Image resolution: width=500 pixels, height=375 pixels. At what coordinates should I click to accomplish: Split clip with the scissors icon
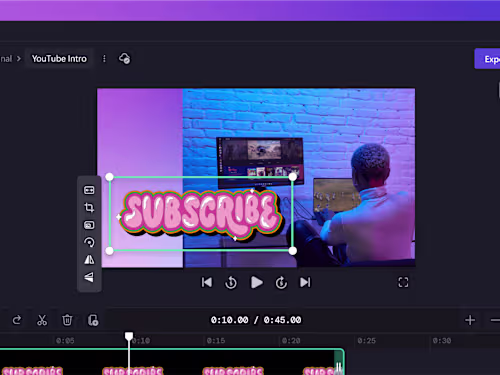42,320
